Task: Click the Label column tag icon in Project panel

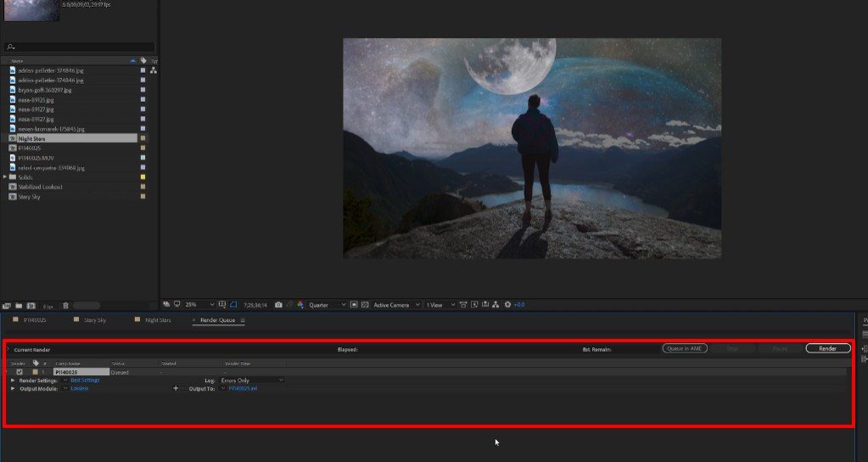Action: pyautogui.click(x=143, y=60)
